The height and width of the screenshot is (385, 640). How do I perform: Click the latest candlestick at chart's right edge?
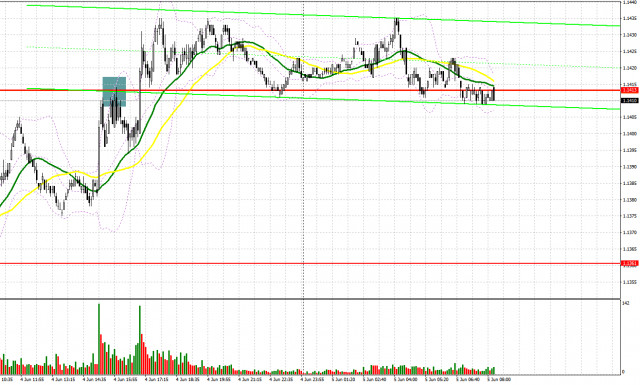pos(494,93)
